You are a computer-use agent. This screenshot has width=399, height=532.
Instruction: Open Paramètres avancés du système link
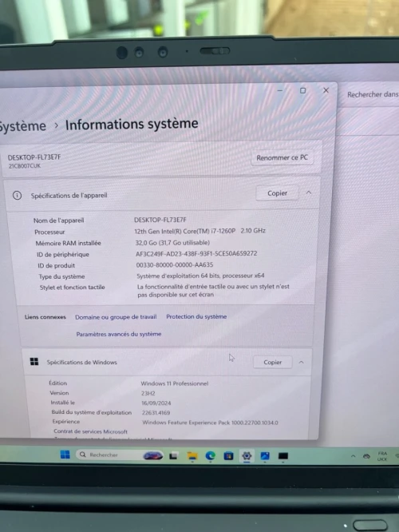click(x=119, y=334)
